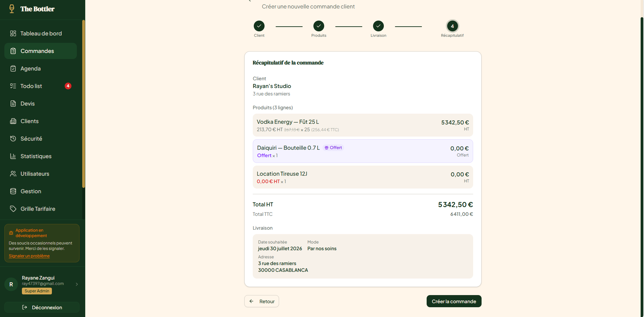Viewport: 644px width, 317px height.
Task: Click the client name Rayan's Studio
Action: [x=272, y=86]
